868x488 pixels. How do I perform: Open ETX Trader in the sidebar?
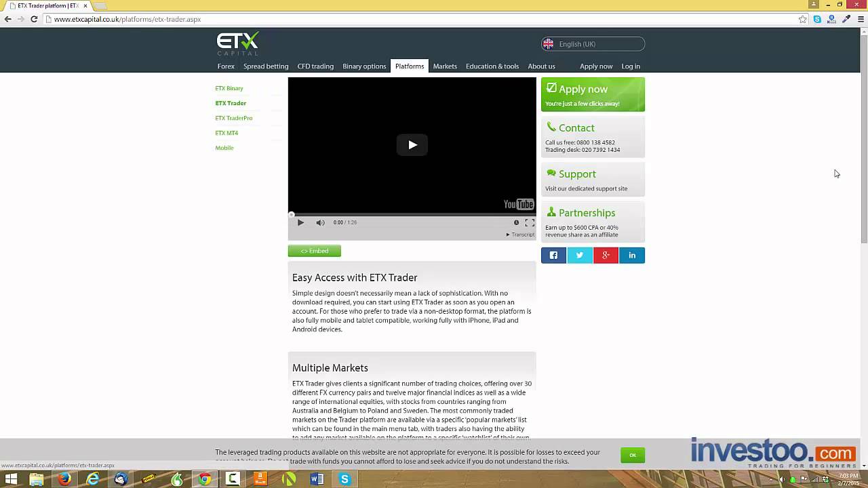coord(231,103)
